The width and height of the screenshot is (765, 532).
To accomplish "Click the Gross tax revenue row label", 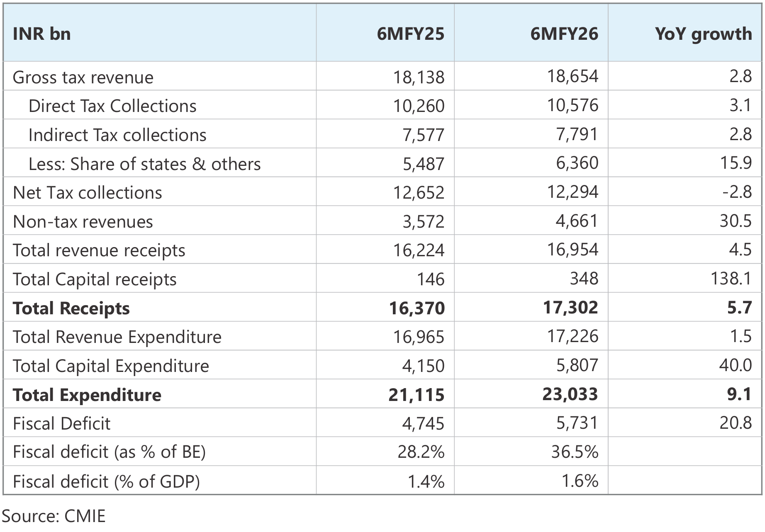I will click(83, 78).
